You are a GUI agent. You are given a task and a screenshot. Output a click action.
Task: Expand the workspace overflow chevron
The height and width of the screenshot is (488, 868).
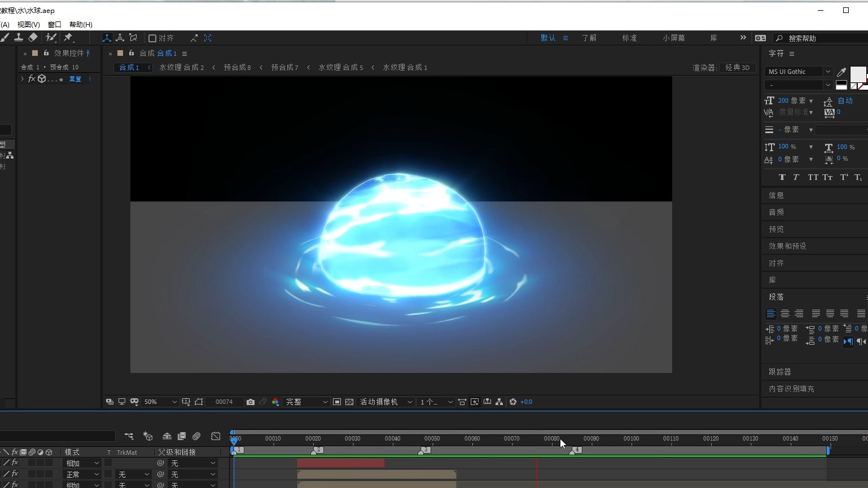(x=743, y=38)
